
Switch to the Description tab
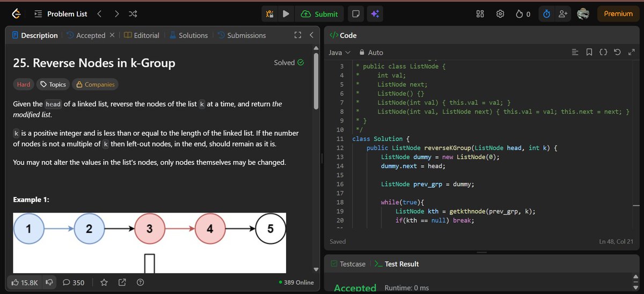[x=34, y=35]
